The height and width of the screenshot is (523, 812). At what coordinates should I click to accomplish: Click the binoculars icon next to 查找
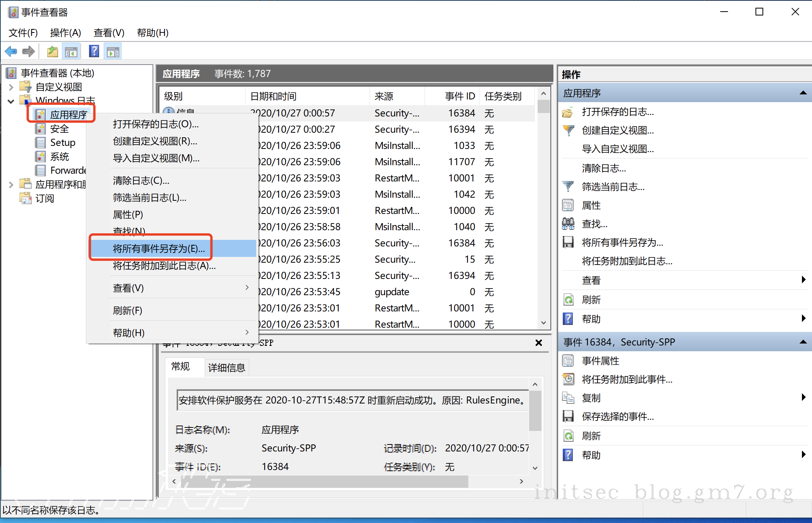(568, 224)
